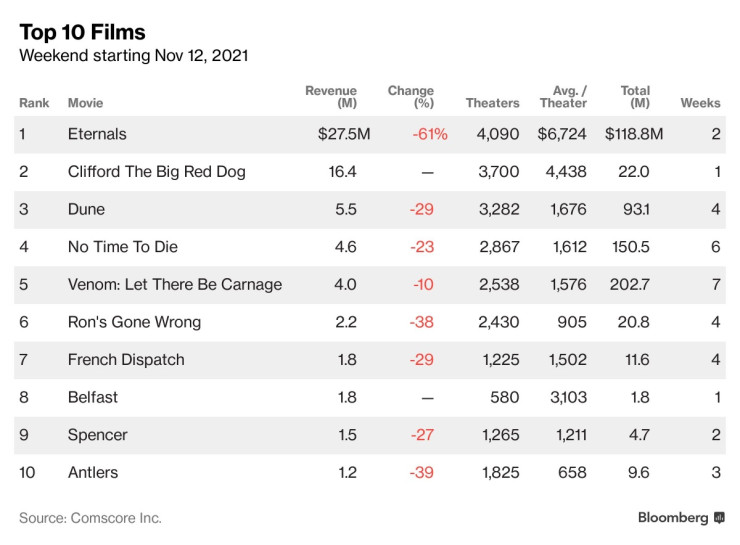
Task: Select the Eternals movie title
Action: point(97,134)
